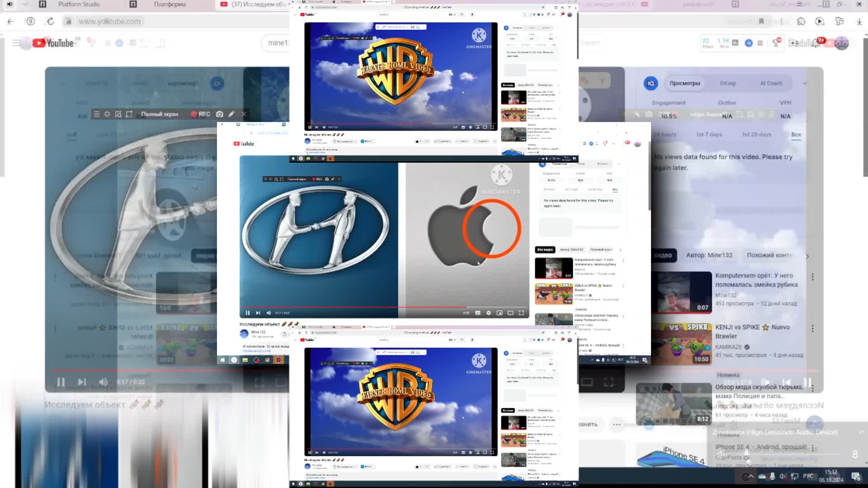Viewport: 868px width, 488px height.
Task: Open Windows notification center icon
Action: (x=855, y=476)
